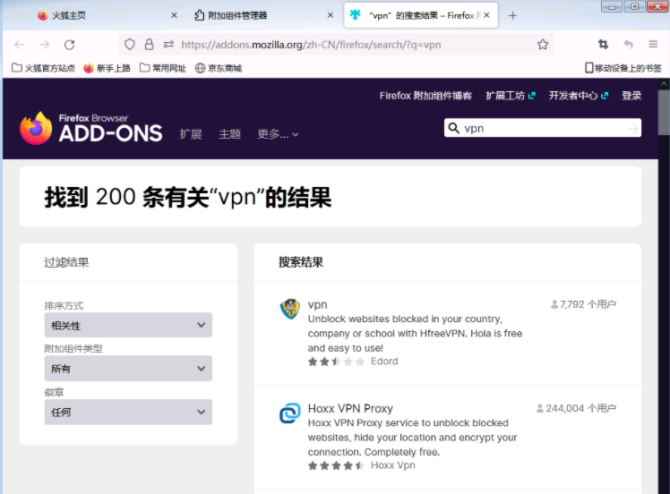The image size is (670, 494).
Task: Click the vpn add-on star rating
Action: [x=336, y=362]
